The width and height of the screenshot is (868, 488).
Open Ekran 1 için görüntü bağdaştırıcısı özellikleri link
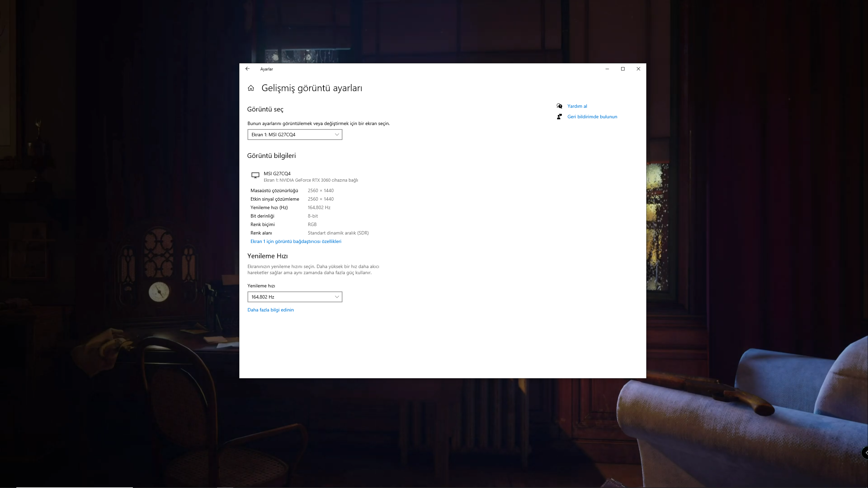coord(296,241)
